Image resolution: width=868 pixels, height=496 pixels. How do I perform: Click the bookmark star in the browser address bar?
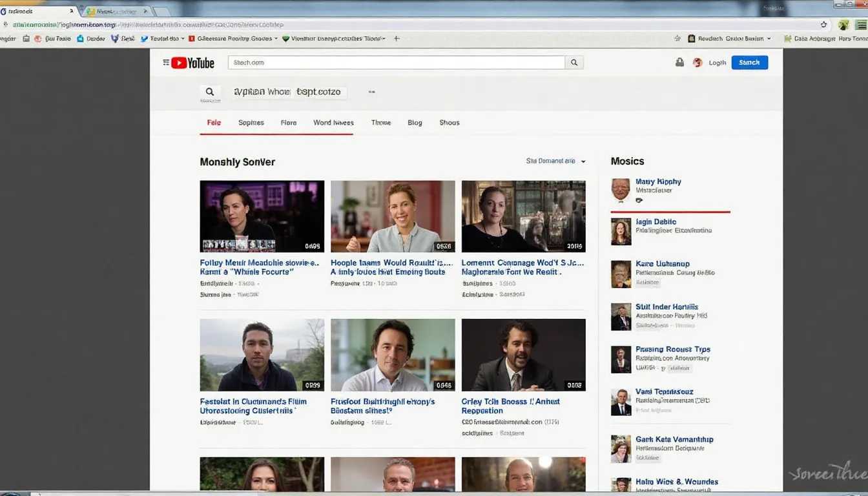[x=824, y=25]
